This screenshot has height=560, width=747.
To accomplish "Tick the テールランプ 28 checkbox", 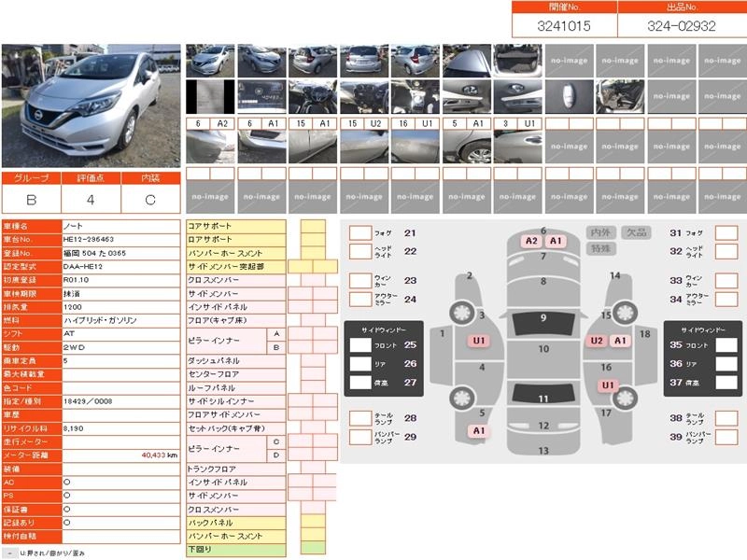I will (360, 418).
